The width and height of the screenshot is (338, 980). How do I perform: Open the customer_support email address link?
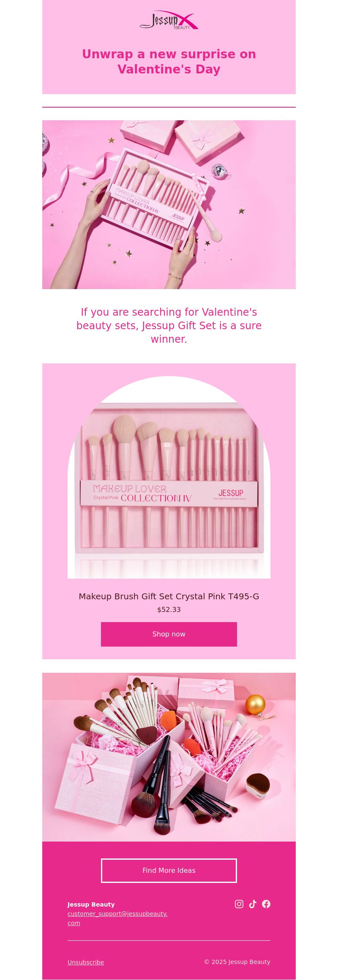(x=117, y=918)
